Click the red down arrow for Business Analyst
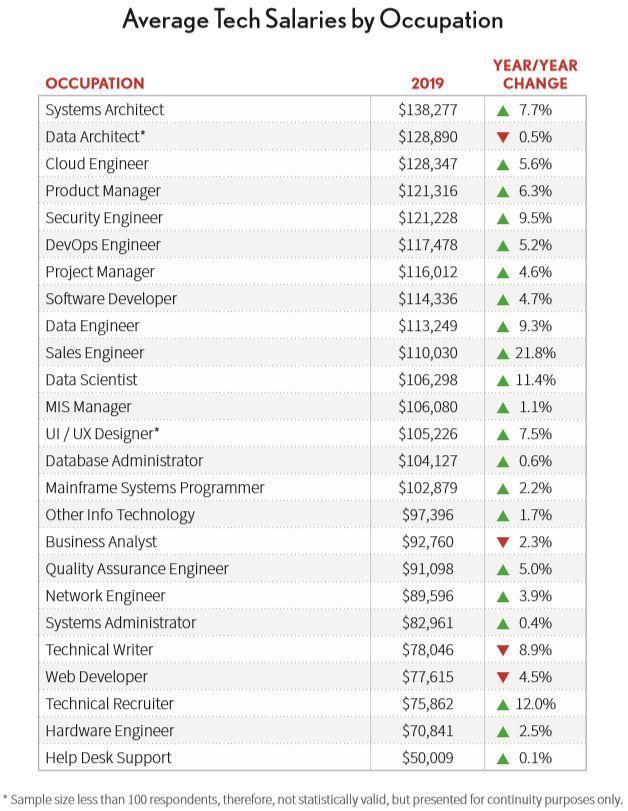 pos(504,542)
